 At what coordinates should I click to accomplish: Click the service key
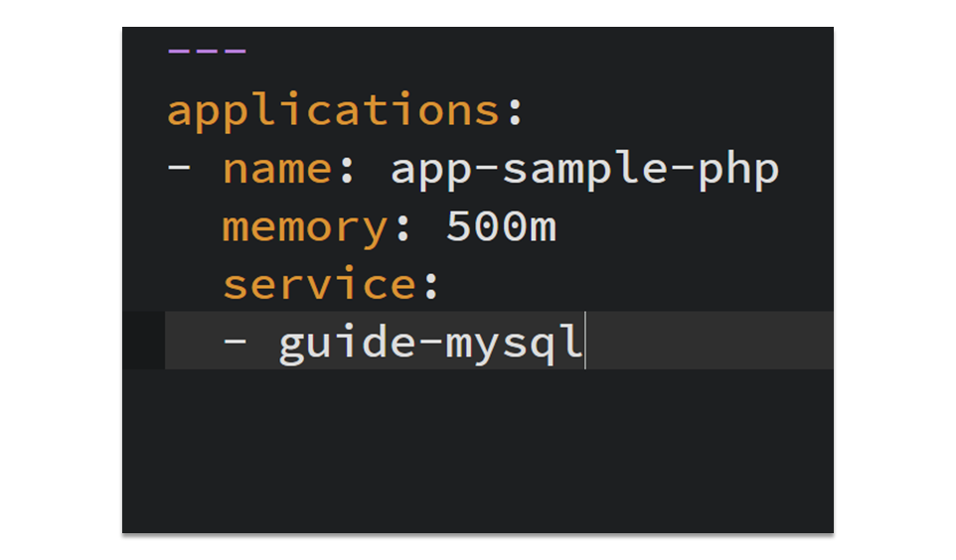click(x=320, y=285)
